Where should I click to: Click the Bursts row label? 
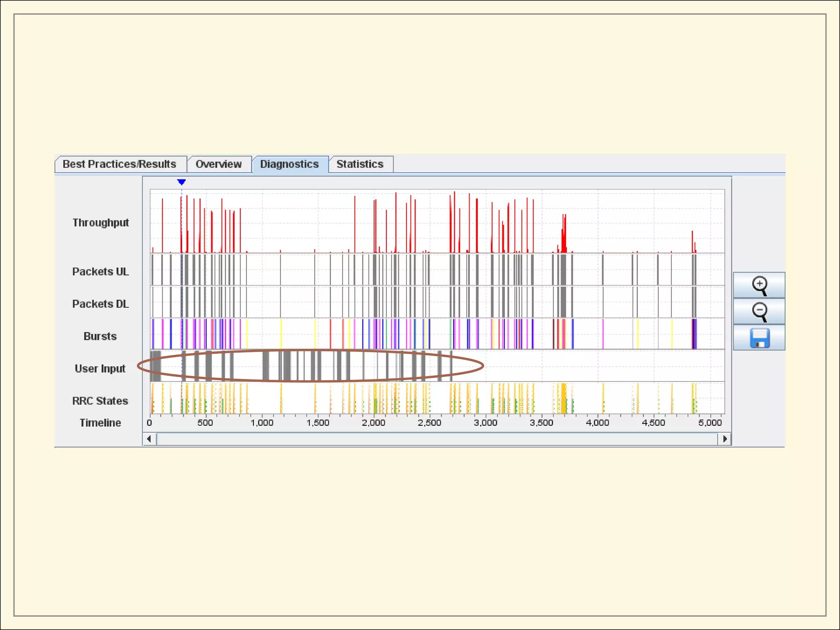click(x=100, y=336)
